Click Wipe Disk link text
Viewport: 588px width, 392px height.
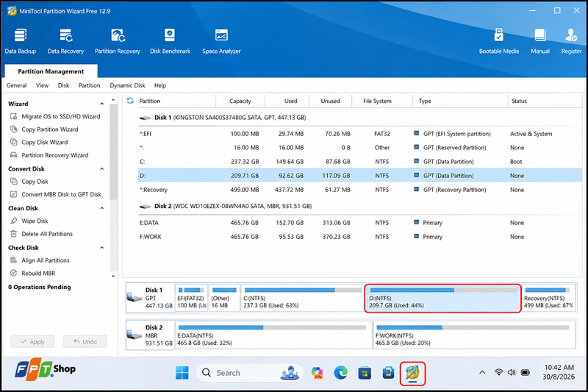coord(35,221)
